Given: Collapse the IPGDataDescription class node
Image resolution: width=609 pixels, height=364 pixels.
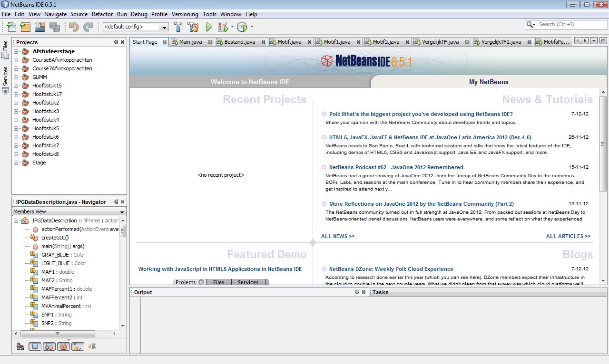Looking at the screenshot, I should 16,220.
